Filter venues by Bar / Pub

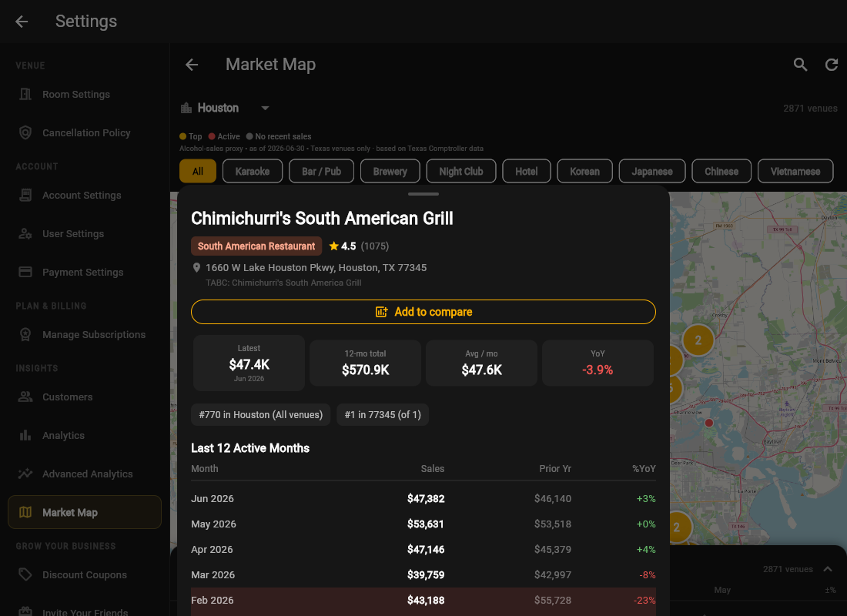click(321, 171)
